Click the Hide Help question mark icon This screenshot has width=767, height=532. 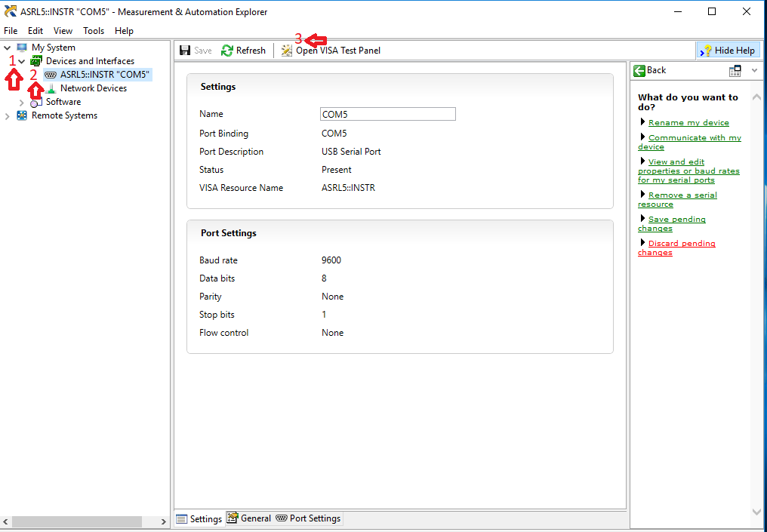pos(705,51)
